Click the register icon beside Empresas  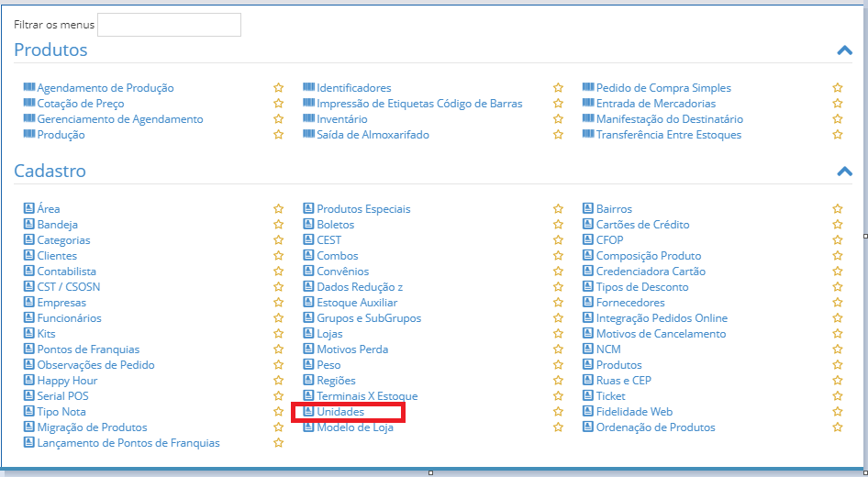pyautogui.click(x=29, y=302)
